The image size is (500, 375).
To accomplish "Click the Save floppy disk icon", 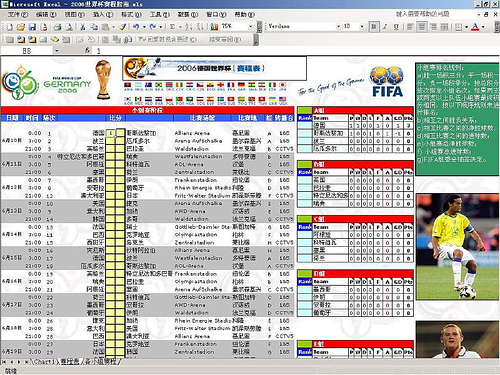I will [32, 27].
